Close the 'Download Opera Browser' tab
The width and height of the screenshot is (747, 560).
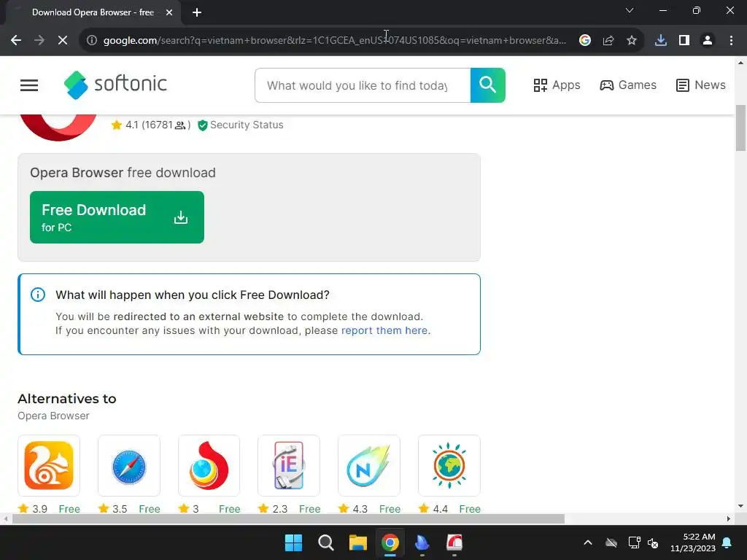click(x=169, y=12)
